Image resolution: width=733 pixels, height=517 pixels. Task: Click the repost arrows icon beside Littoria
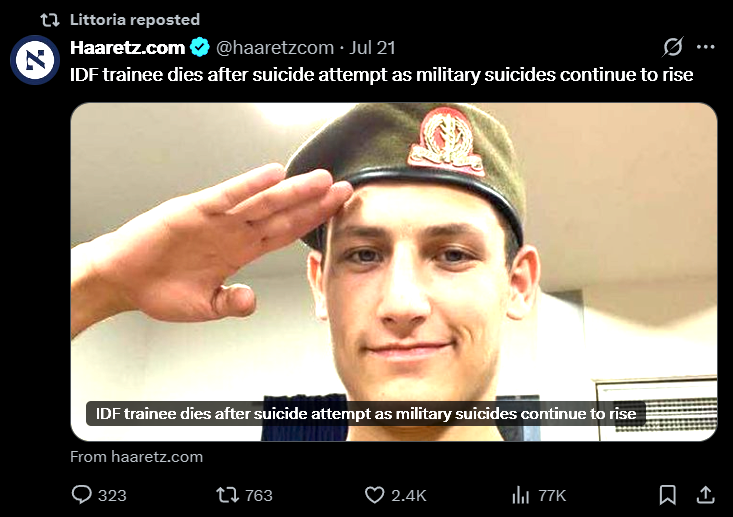[x=50, y=20]
